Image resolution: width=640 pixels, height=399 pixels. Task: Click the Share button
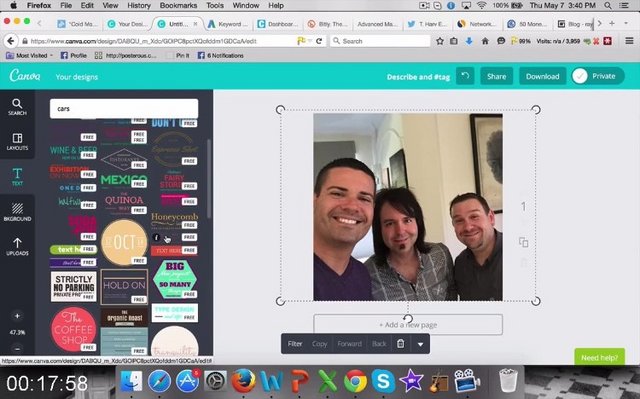496,76
